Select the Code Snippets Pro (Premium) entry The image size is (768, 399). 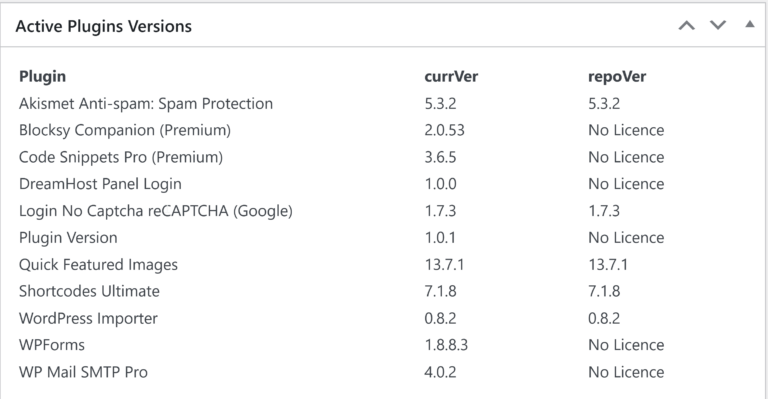(x=121, y=158)
